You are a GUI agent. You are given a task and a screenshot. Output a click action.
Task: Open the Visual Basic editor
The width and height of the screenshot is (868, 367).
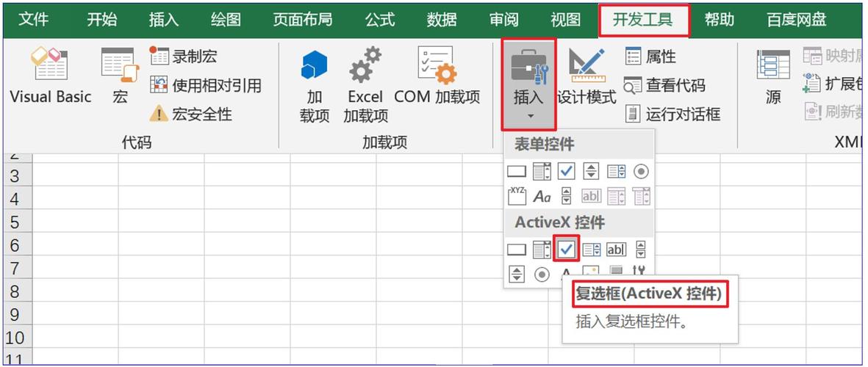[x=50, y=77]
